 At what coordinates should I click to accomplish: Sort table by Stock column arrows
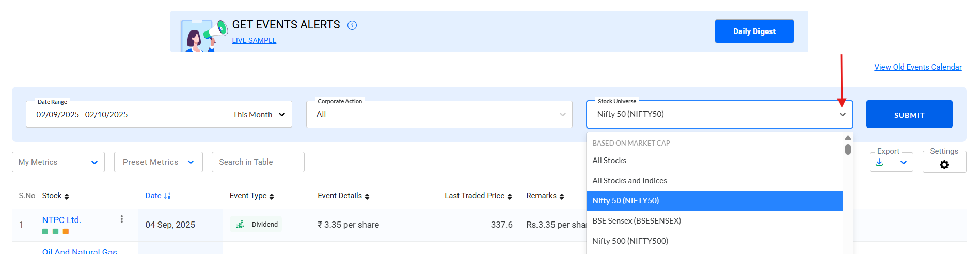click(67, 196)
